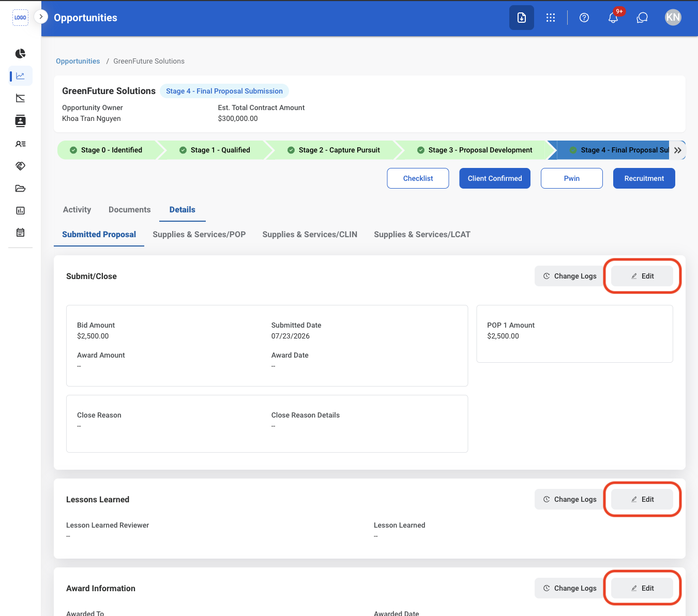Open the apps grid icon
This screenshot has height=616, width=698.
551,18
